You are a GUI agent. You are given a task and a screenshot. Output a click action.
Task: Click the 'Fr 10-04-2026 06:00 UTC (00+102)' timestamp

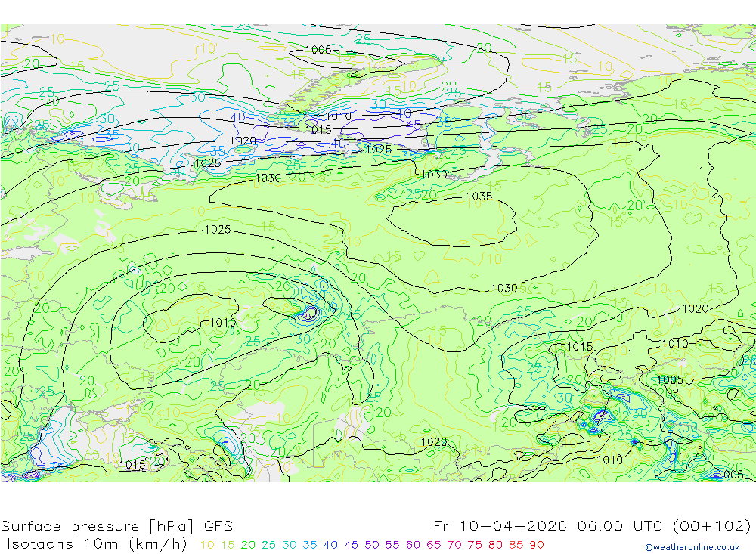[592, 525]
